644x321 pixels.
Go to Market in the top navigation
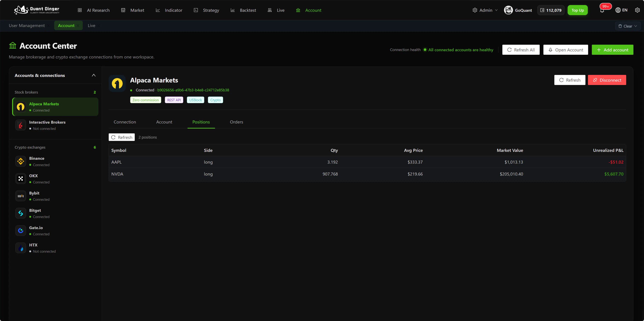(x=133, y=10)
